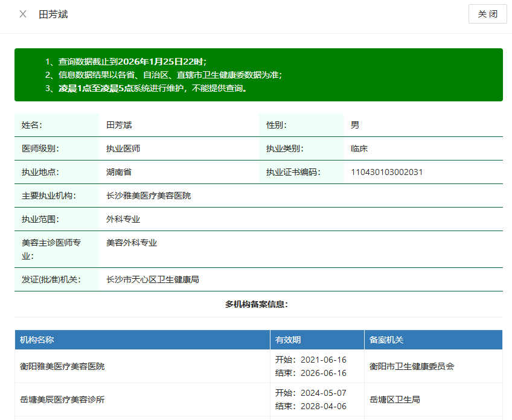The height and width of the screenshot is (420, 512).
Task: Select the 临床 practice category value
Action: click(x=359, y=148)
